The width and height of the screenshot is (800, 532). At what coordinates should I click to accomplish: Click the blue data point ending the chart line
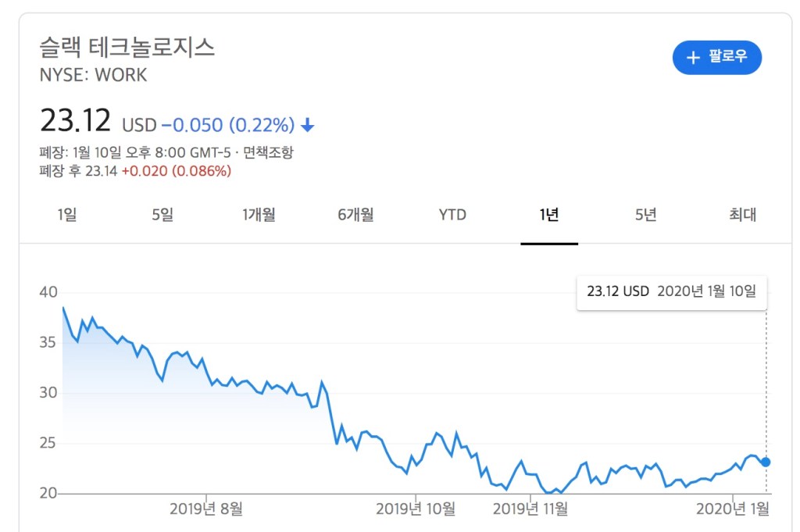click(766, 462)
